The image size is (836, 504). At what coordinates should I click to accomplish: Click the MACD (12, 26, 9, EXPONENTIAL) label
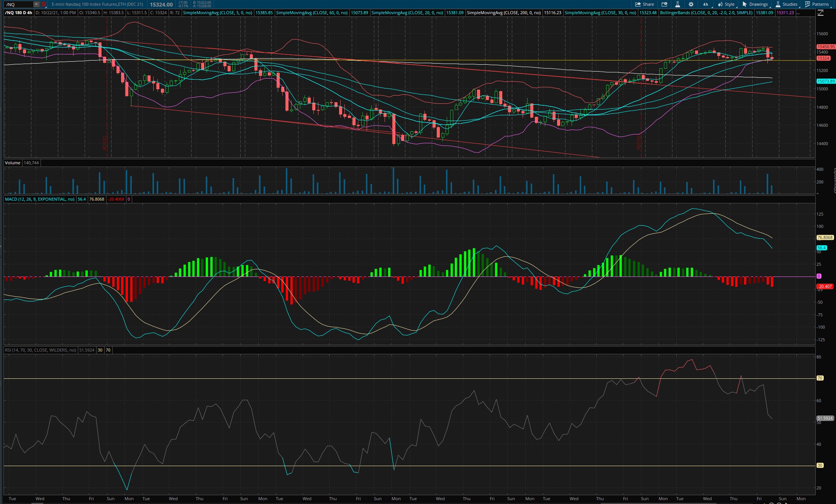point(40,199)
